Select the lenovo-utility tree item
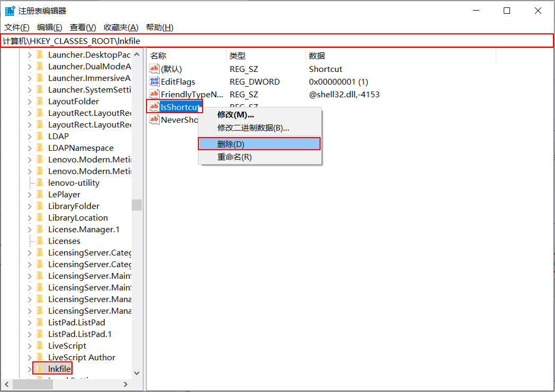 click(74, 183)
